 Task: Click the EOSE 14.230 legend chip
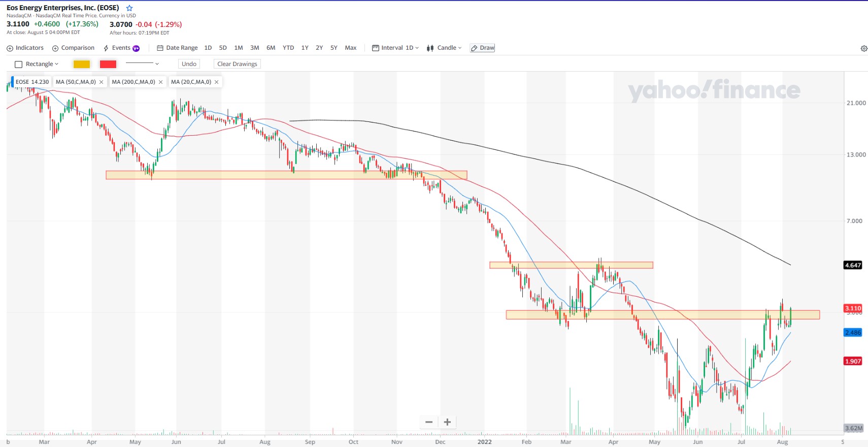click(31, 82)
